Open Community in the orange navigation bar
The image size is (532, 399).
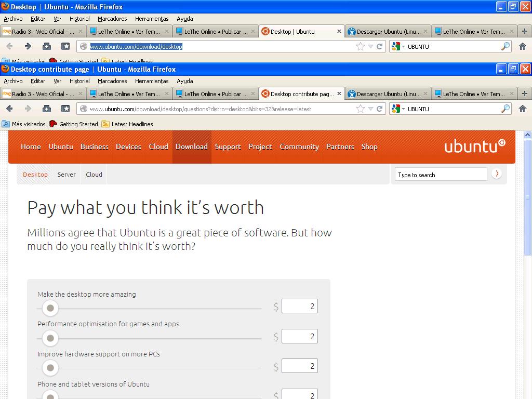pos(299,147)
